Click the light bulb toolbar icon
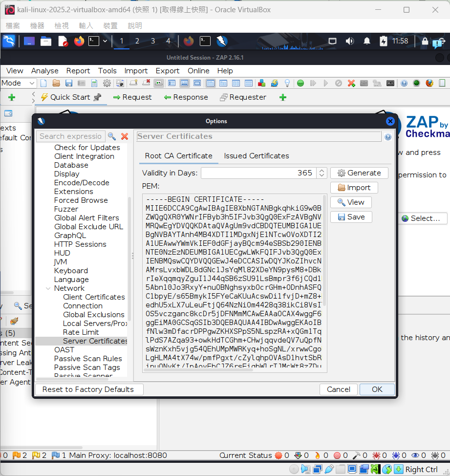 (287, 83)
